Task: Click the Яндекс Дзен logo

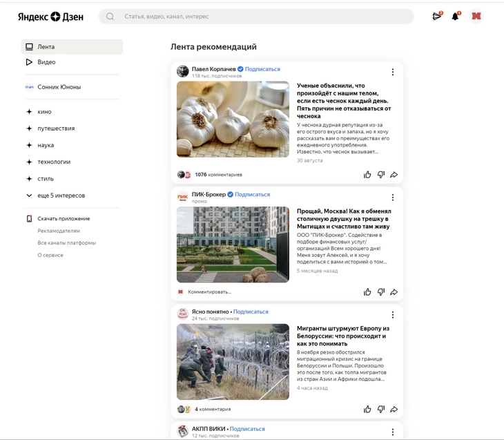Action: [51, 17]
